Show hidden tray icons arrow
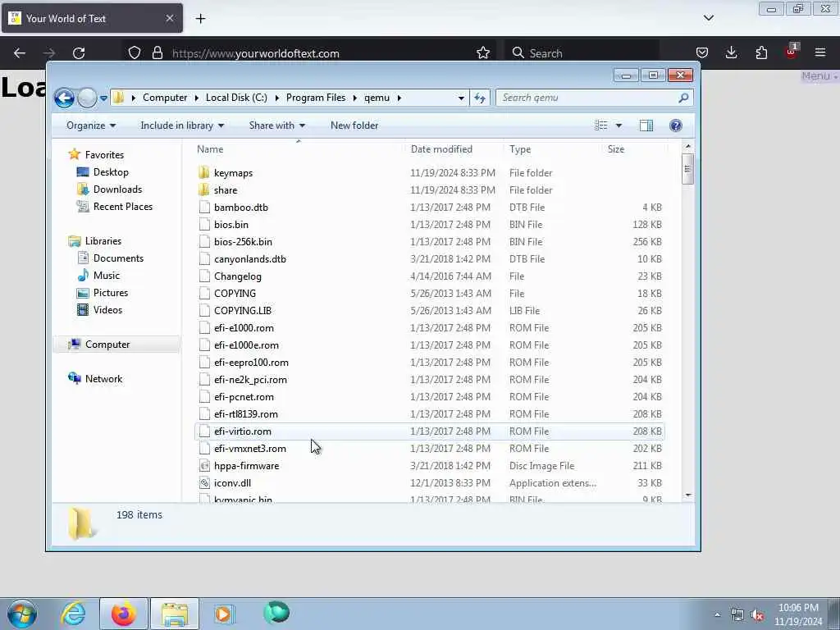Viewport: 840px width, 630px height. click(717, 614)
